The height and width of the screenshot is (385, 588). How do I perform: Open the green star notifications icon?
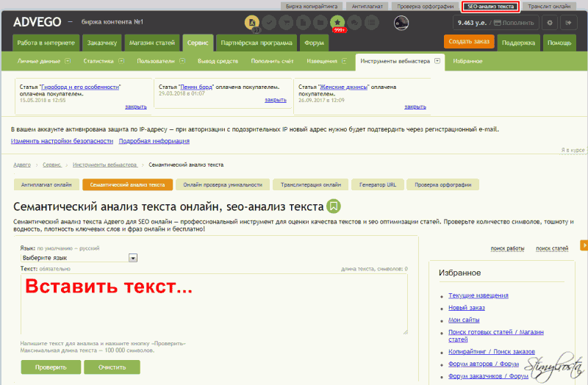click(x=337, y=23)
